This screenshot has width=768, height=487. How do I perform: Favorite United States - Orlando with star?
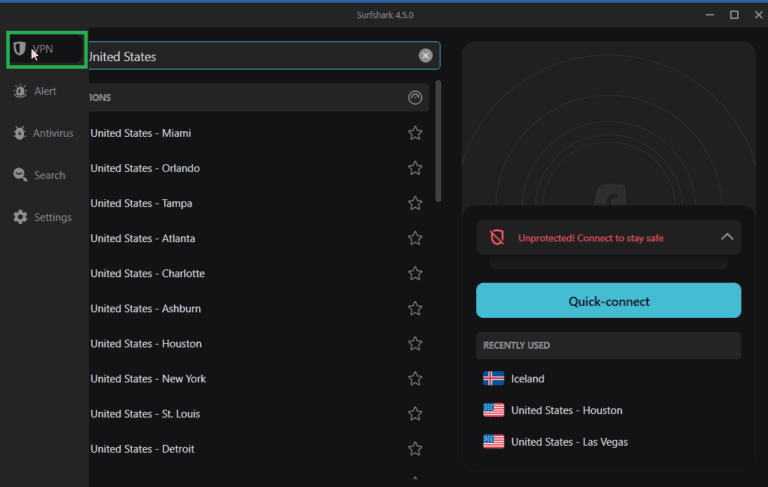coord(415,168)
